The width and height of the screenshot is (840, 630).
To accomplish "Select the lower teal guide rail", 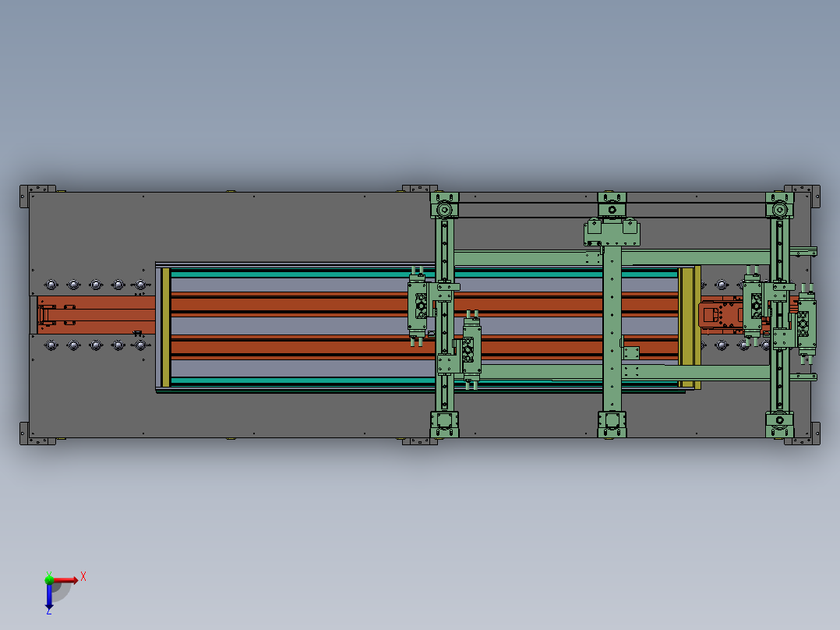I will [423, 380].
